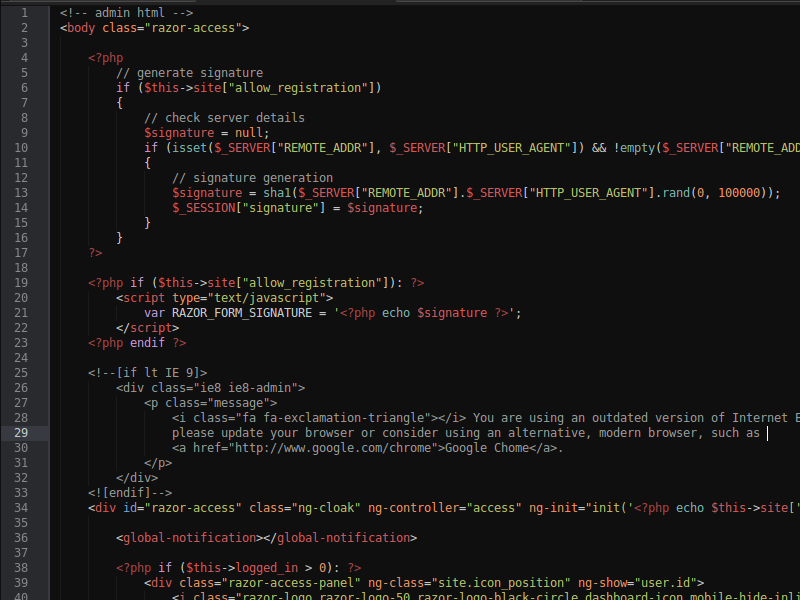
Task: Click 'fa fa-exclamation-triangle' icon class
Action: coord(333,418)
